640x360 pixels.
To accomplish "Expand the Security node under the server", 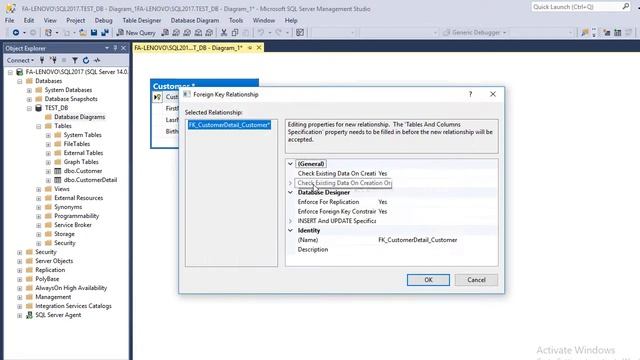I will (20, 252).
